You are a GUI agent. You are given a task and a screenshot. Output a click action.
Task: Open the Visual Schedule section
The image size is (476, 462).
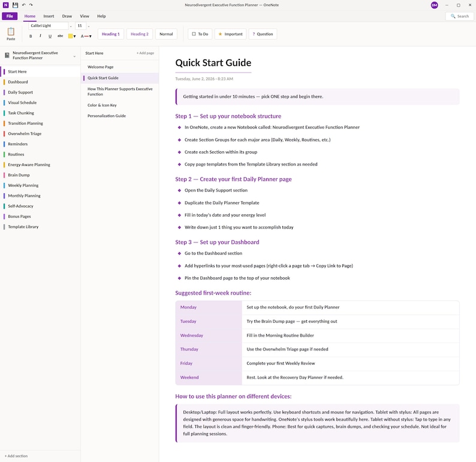pos(40,103)
